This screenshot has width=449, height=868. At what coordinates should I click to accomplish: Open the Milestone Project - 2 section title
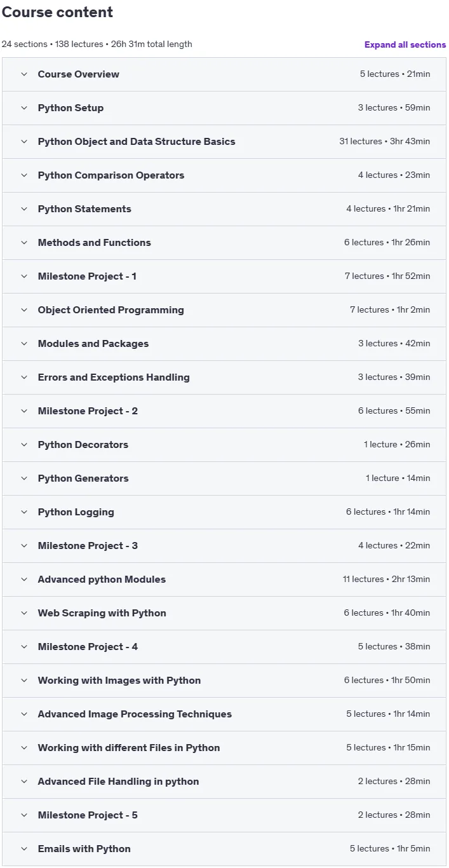click(x=88, y=411)
